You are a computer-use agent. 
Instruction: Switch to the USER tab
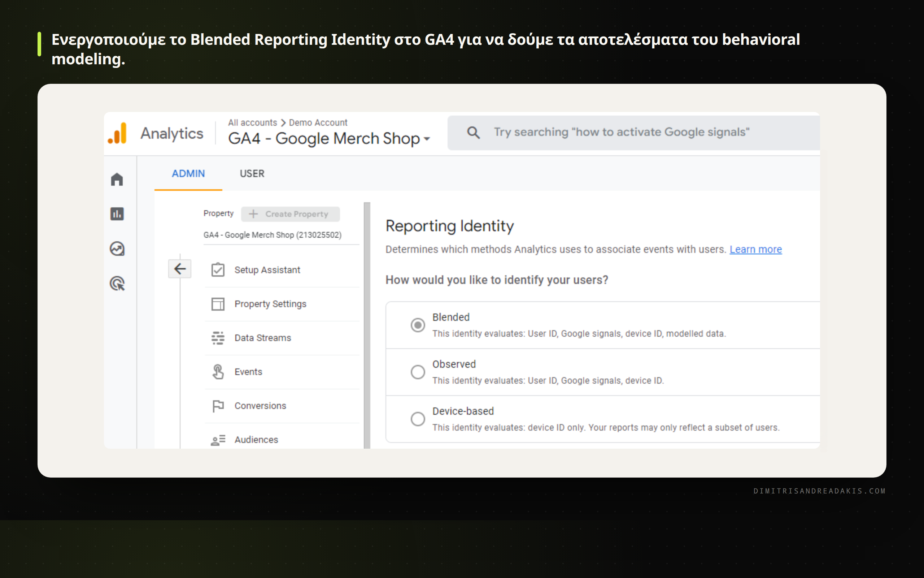252,173
